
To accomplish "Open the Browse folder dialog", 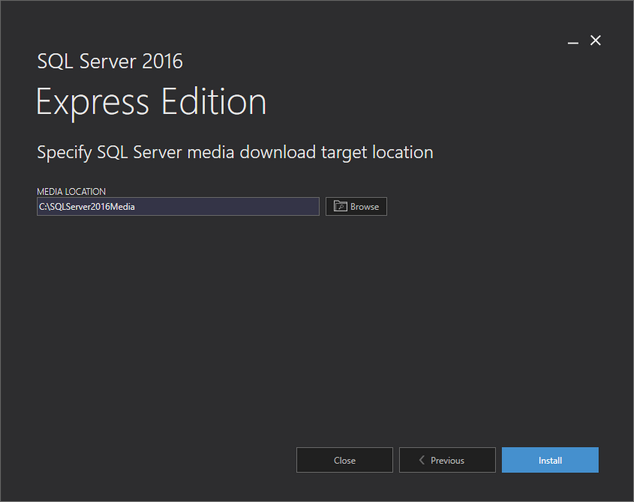I will (356, 207).
